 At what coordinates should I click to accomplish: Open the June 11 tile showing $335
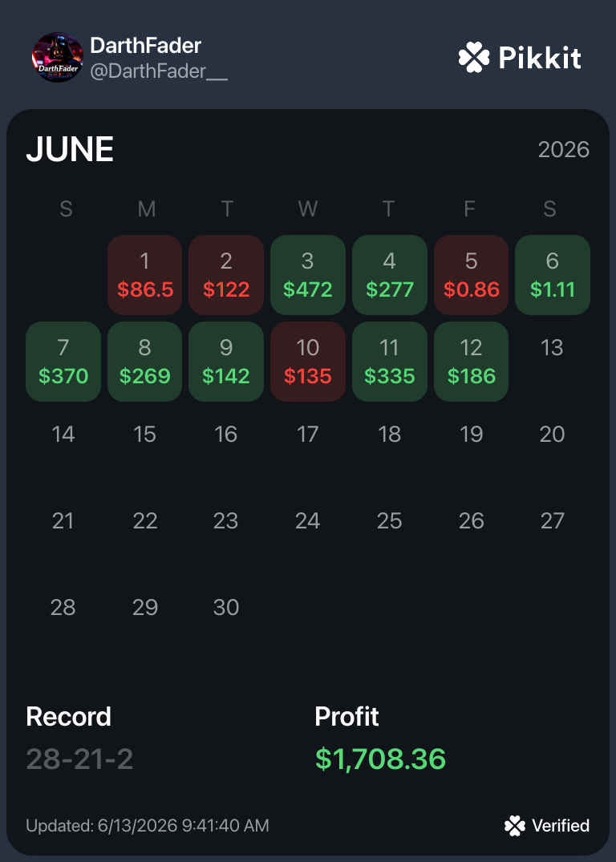[389, 362]
